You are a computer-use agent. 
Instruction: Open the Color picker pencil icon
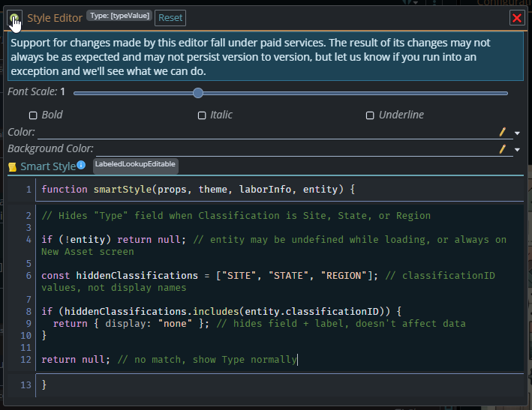click(503, 132)
